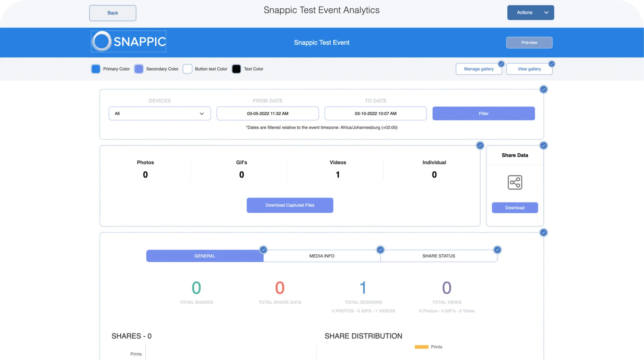Open View gallery
Screen dimensions: 644x360
click(x=529, y=69)
